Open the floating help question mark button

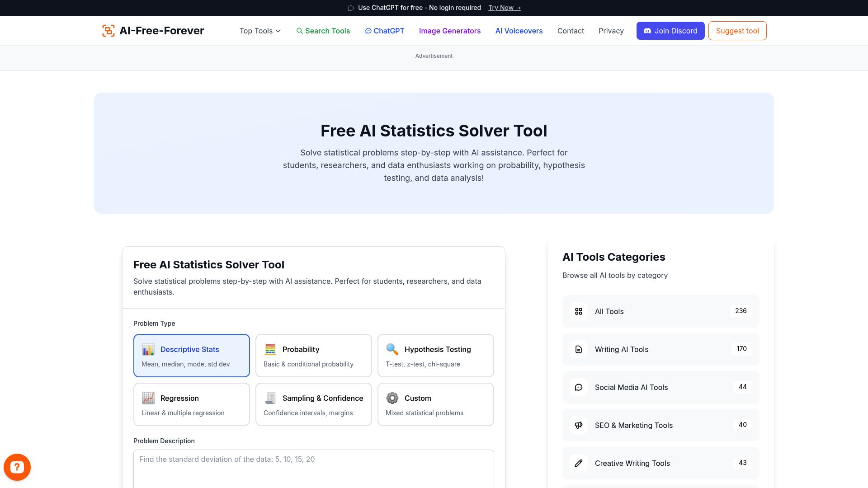(17, 467)
